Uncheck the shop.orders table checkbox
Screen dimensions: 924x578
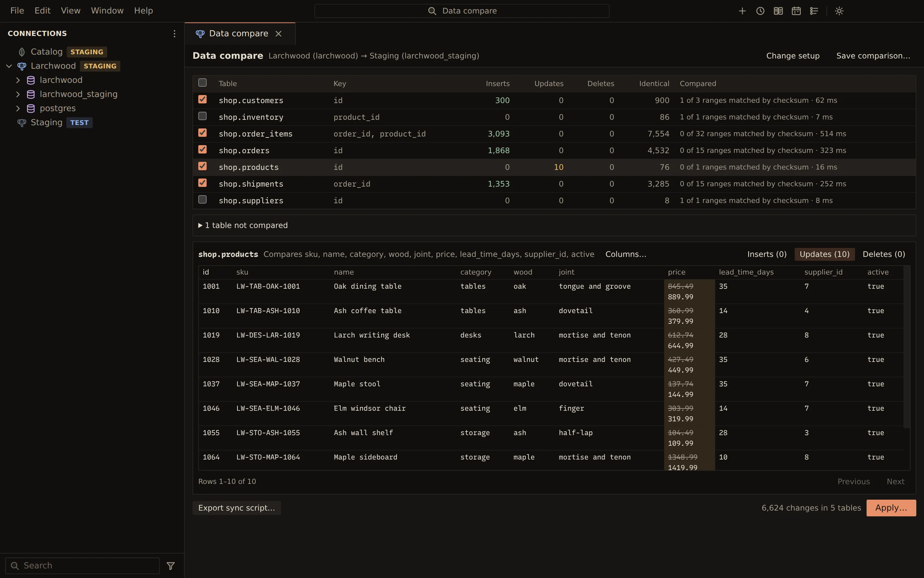click(202, 149)
